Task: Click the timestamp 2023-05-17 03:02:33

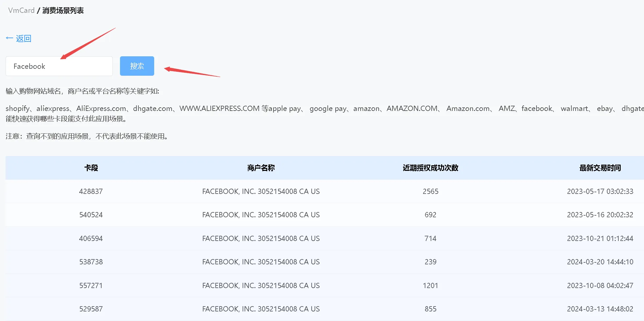Action: pos(600,191)
